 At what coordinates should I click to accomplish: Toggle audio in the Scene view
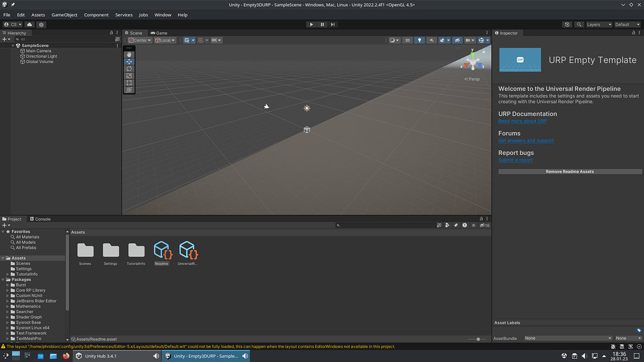[431, 40]
